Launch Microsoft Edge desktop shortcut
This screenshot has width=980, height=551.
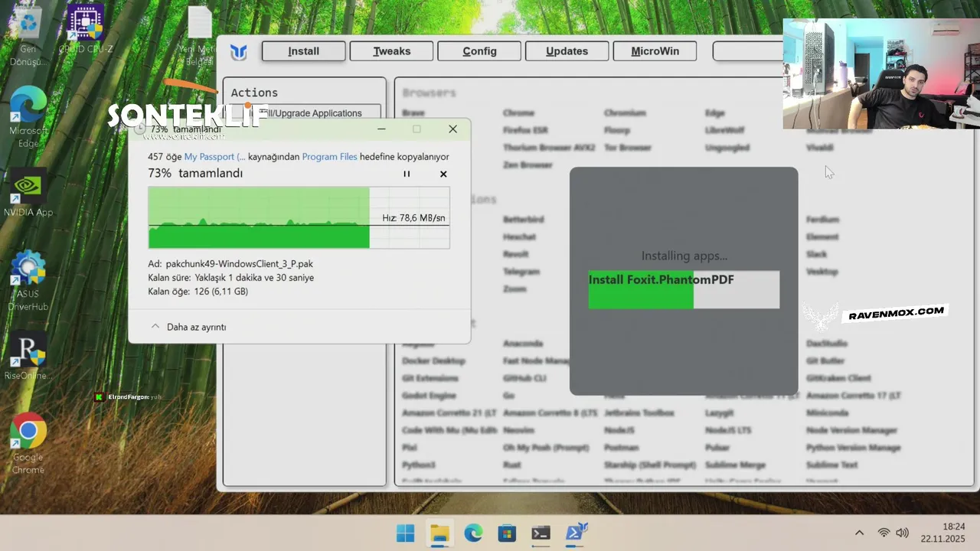pos(28,117)
